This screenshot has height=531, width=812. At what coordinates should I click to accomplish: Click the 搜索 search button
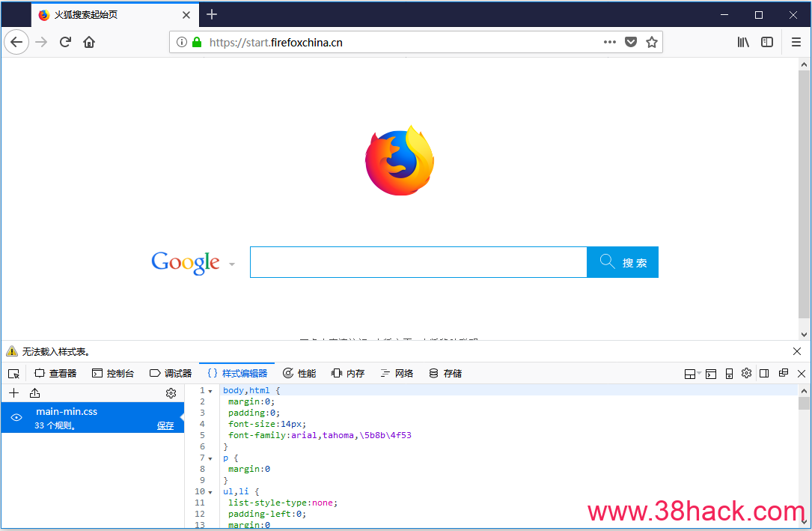pyautogui.click(x=623, y=262)
